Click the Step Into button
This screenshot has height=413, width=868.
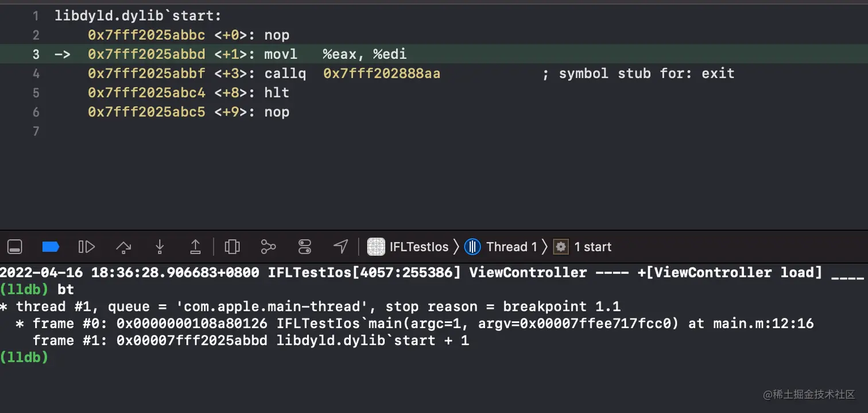(x=160, y=247)
